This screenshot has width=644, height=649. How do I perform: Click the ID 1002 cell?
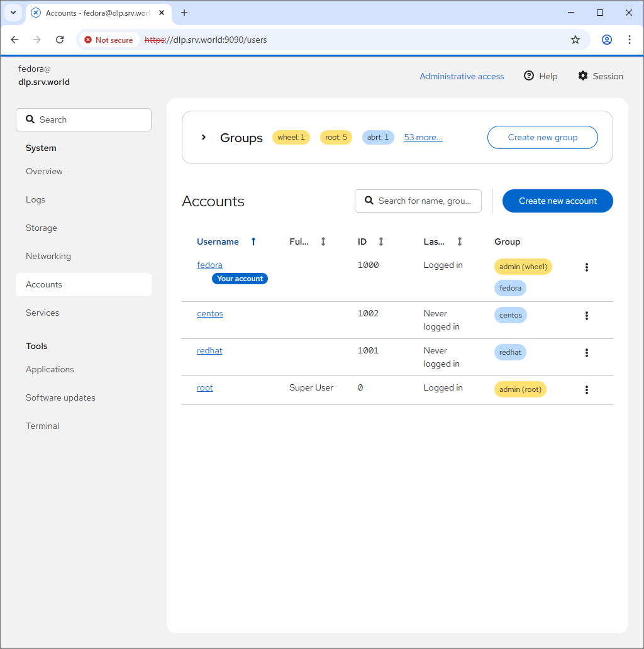368,313
